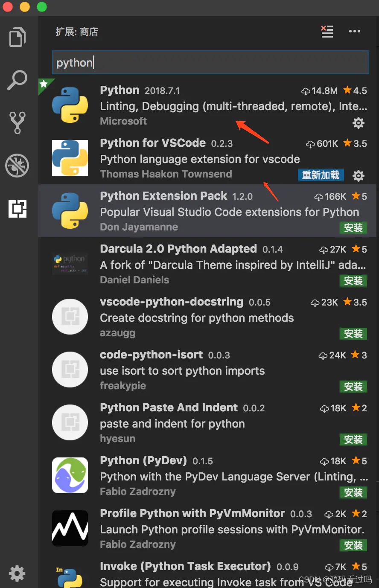
Task: Select Python Extension Pack title
Action: click(x=163, y=196)
